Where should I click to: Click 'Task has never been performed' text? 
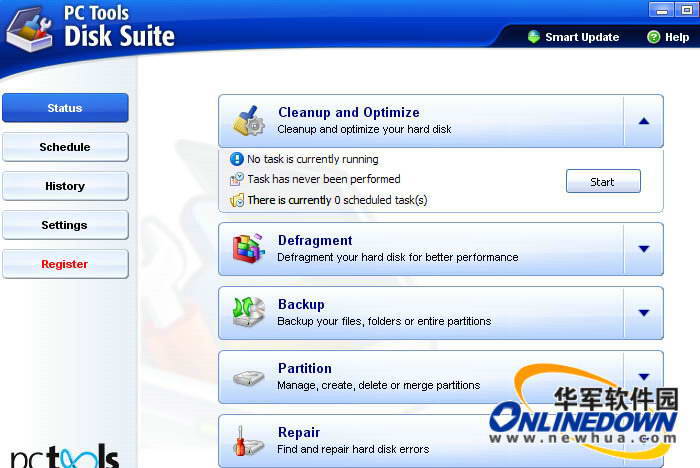point(324,179)
